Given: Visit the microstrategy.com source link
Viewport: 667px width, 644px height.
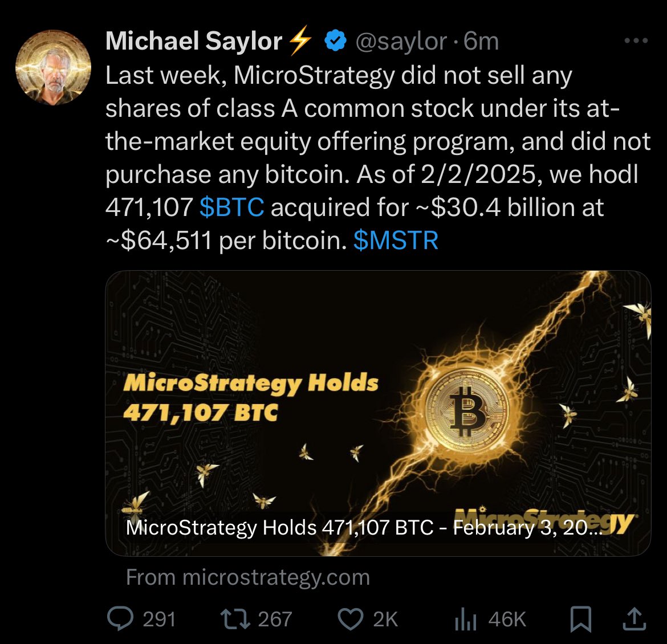Looking at the screenshot, I should (x=247, y=578).
